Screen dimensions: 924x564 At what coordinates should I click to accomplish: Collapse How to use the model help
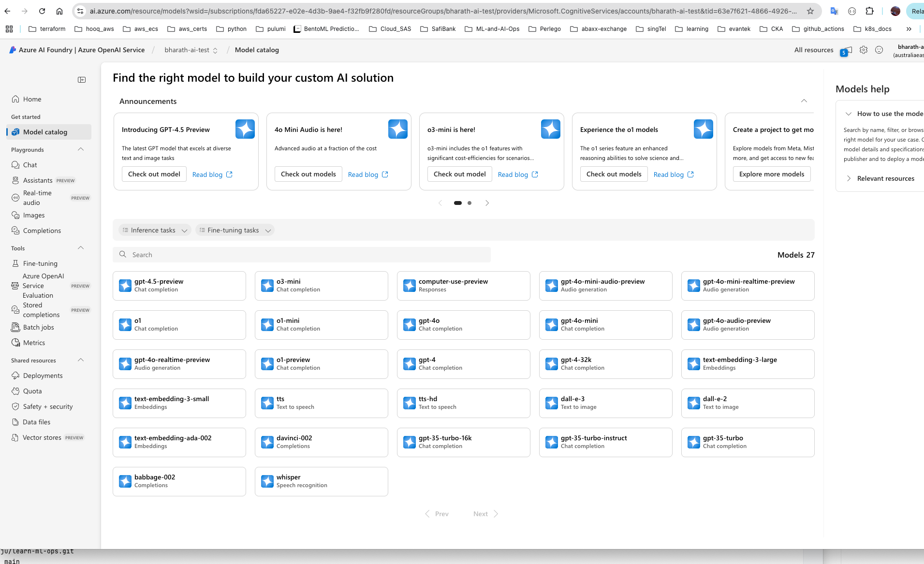click(848, 114)
